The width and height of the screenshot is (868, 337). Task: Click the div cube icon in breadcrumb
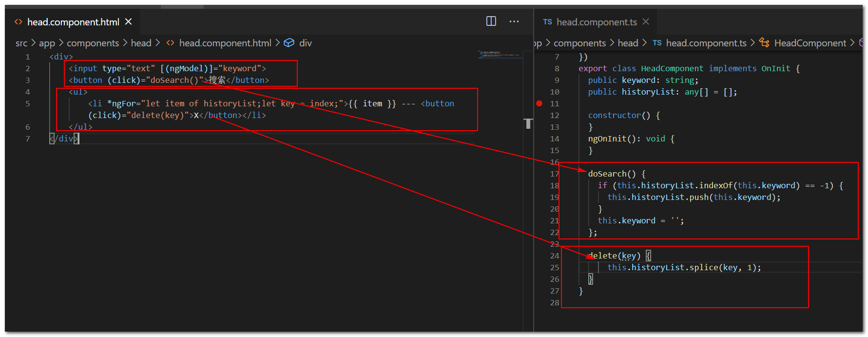point(289,43)
